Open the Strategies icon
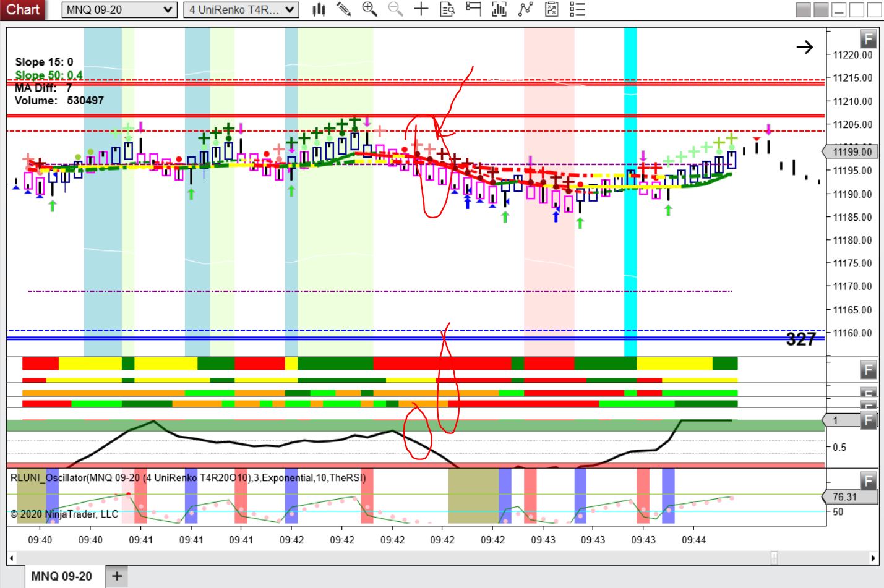The height and width of the screenshot is (588, 884). click(525, 9)
